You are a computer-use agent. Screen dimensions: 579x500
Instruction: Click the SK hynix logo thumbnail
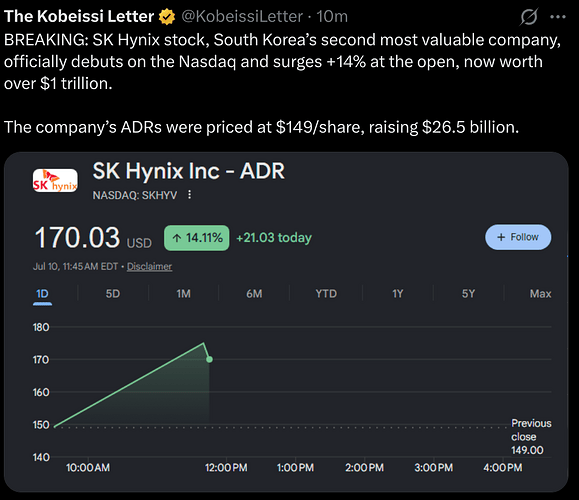tap(55, 181)
